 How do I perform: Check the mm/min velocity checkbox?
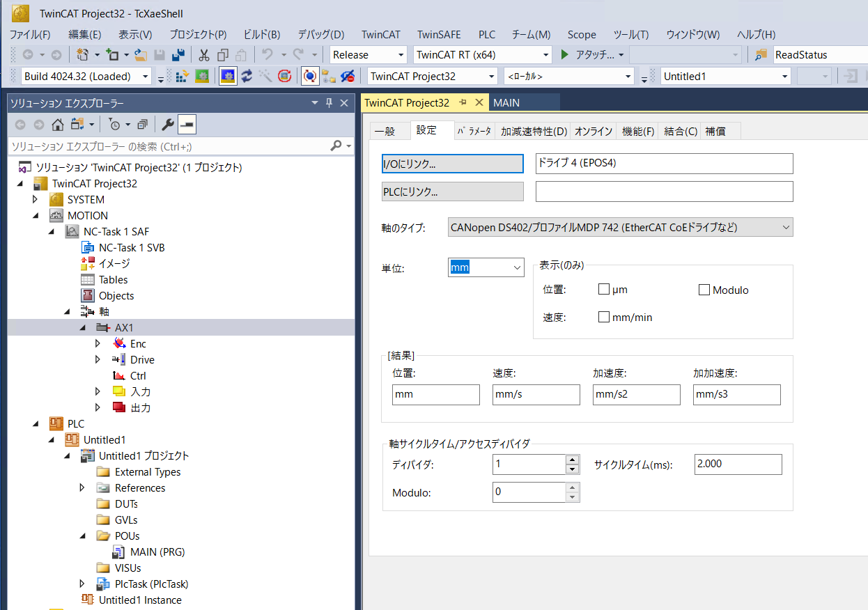[604, 317]
